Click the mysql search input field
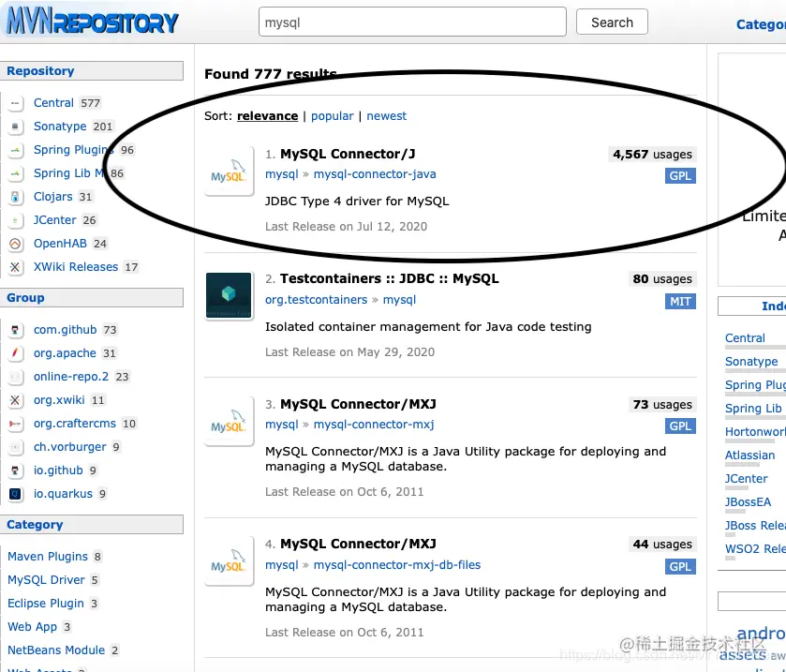 pyautogui.click(x=412, y=22)
